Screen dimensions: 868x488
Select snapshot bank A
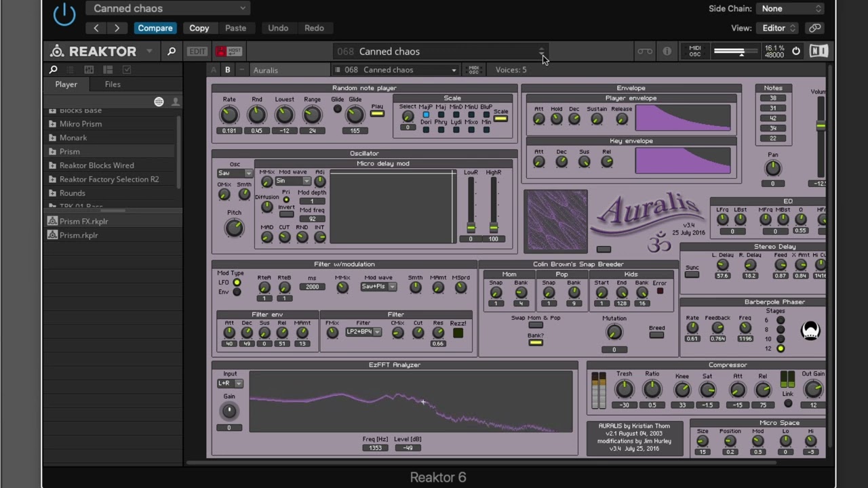click(x=214, y=70)
